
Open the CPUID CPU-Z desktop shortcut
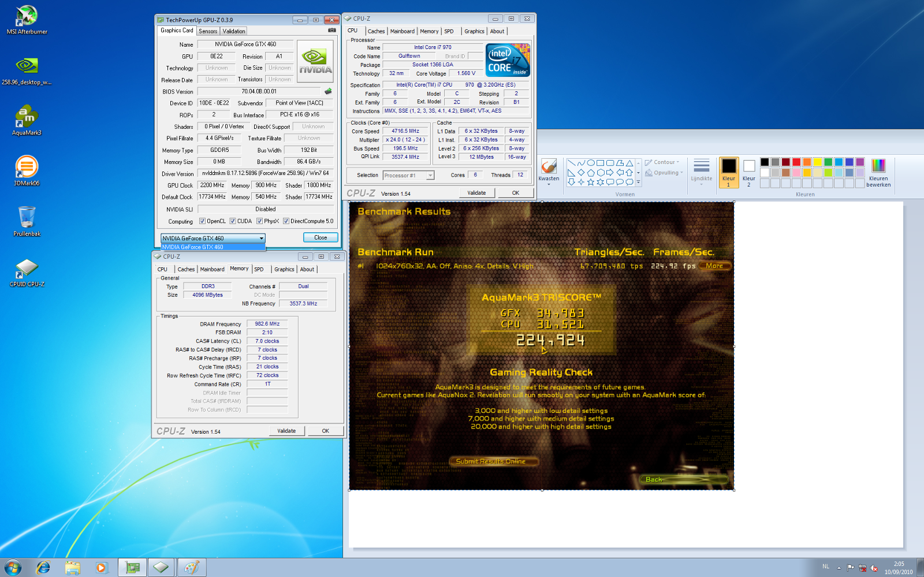[x=27, y=272]
